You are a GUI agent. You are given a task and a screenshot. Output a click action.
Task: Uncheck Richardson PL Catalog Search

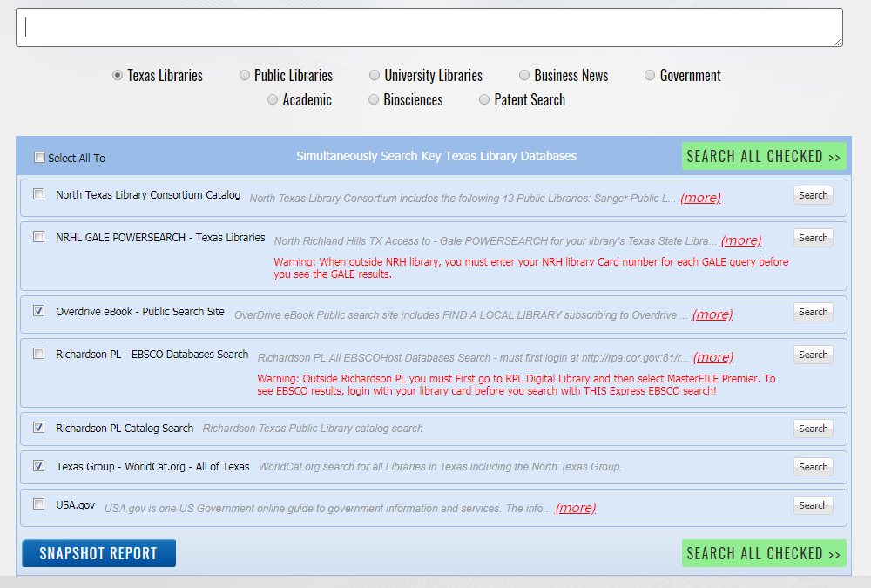coord(39,428)
